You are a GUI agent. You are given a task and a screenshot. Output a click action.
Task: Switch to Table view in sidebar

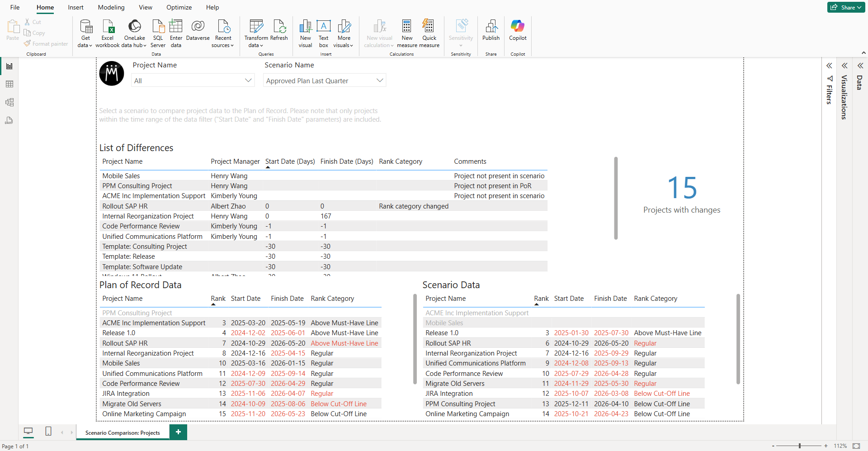tap(9, 84)
